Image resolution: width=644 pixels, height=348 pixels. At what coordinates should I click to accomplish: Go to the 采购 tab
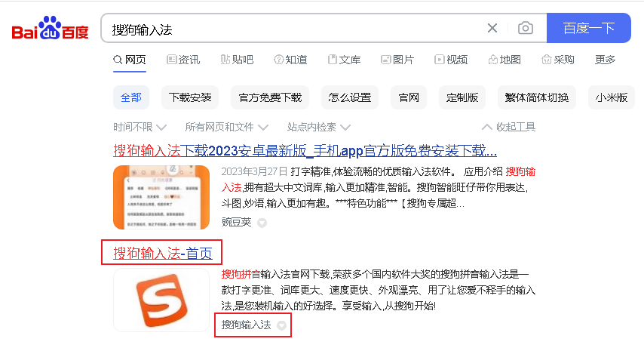point(558,60)
